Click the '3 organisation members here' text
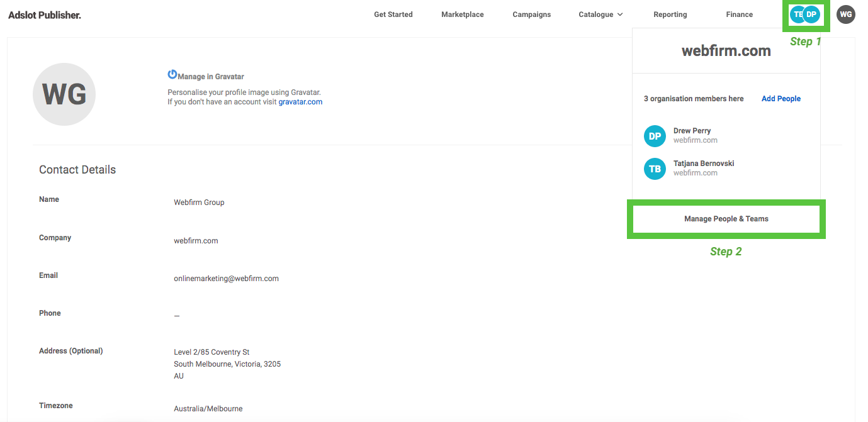This screenshot has width=868, height=422. [x=694, y=99]
